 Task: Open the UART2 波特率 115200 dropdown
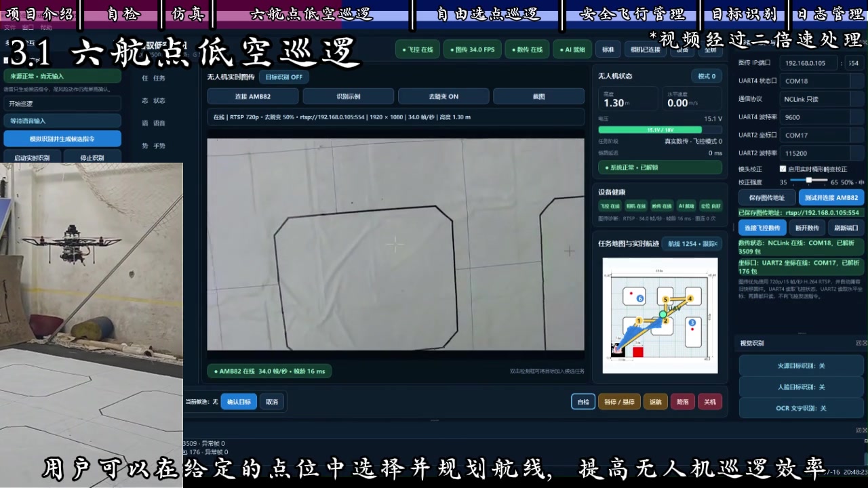[823, 153]
